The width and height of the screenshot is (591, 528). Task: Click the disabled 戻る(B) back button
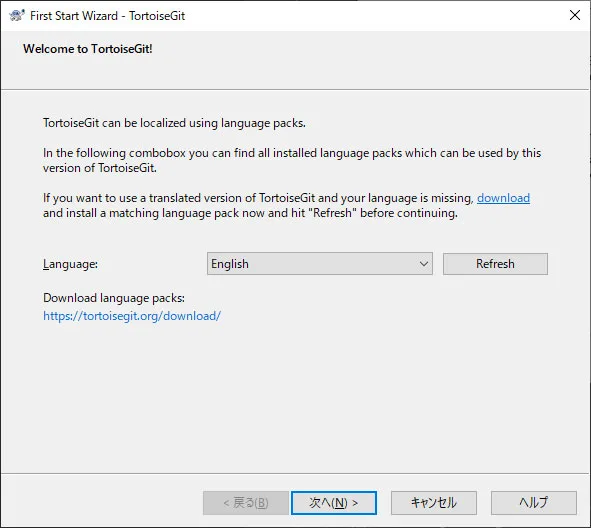point(246,502)
